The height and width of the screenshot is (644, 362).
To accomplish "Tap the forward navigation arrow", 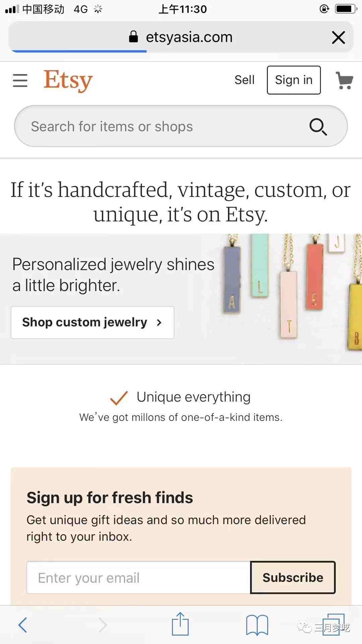I will tap(103, 625).
